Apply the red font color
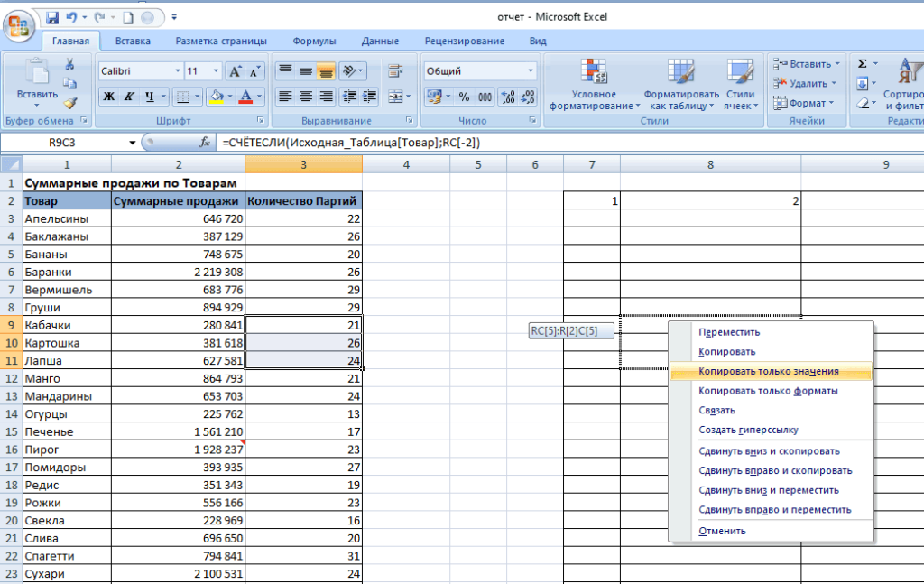 coord(245,96)
